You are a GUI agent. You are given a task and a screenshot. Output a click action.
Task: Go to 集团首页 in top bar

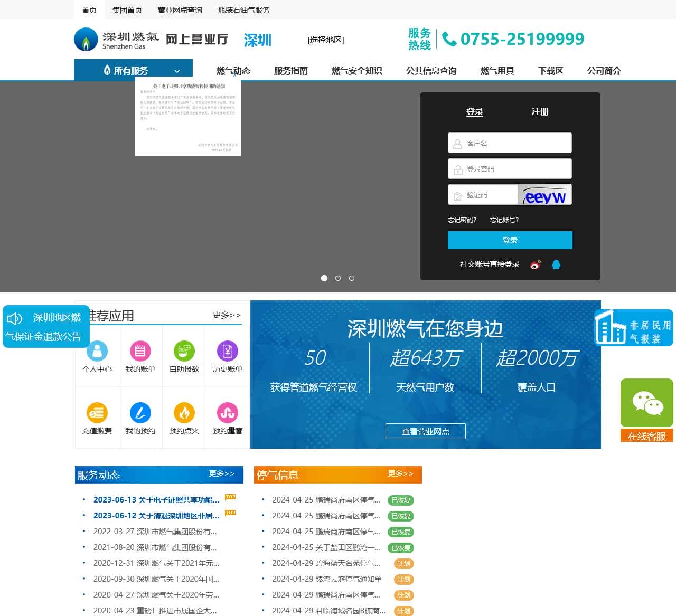(127, 10)
